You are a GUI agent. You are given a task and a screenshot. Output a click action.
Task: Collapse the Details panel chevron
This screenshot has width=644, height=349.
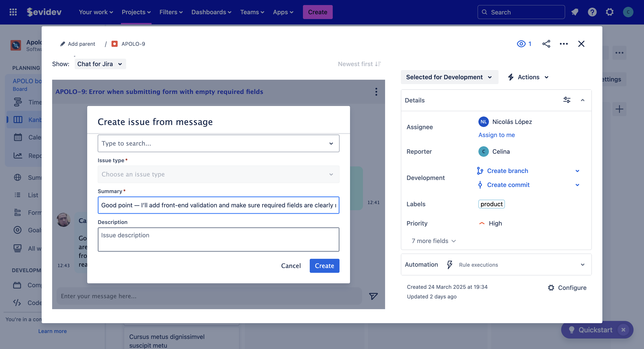click(x=582, y=100)
